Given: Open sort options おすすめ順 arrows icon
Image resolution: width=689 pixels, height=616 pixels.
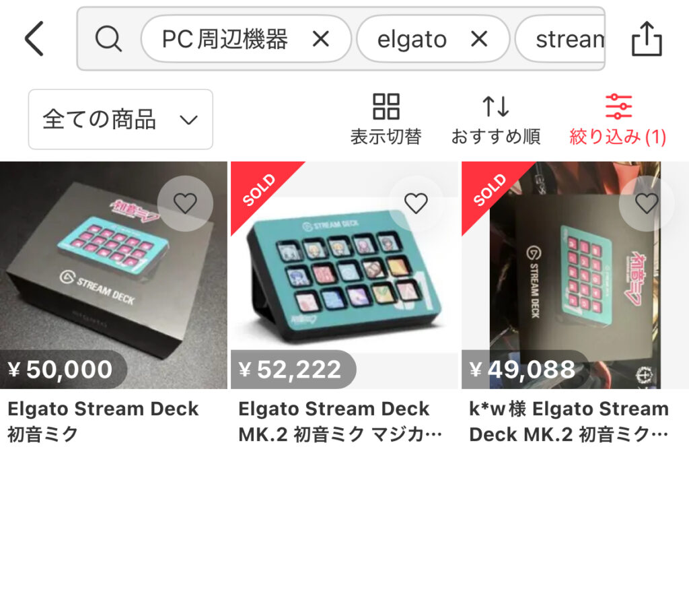Looking at the screenshot, I should [x=496, y=106].
